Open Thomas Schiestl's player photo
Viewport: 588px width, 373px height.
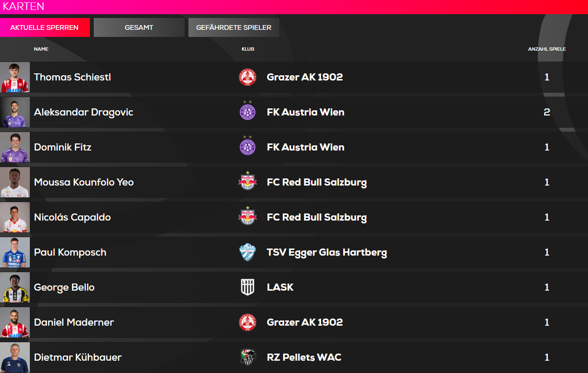(x=15, y=77)
